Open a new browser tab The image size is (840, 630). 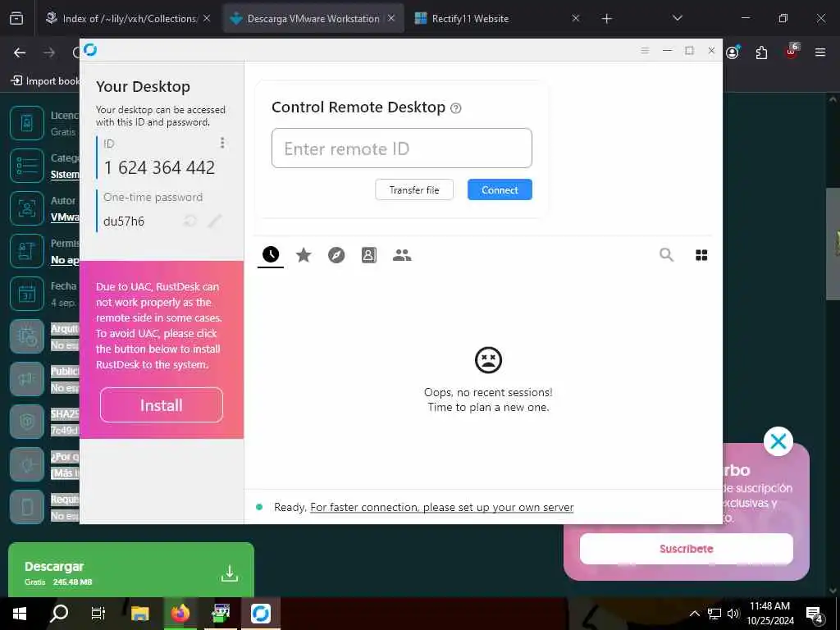click(x=606, y=19)
